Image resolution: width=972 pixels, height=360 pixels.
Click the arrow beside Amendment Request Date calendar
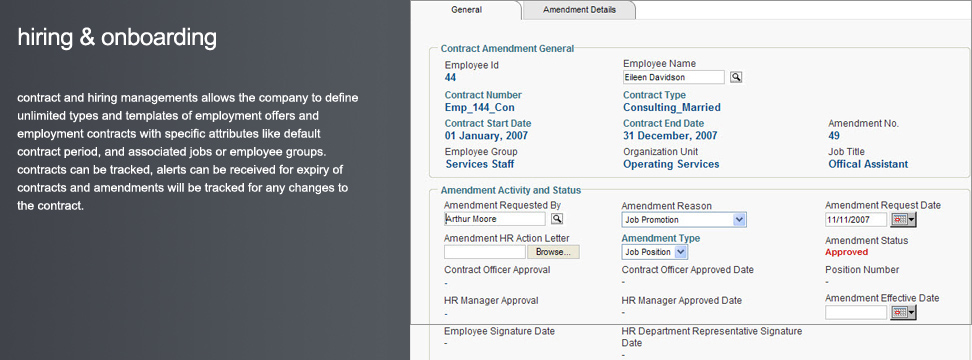[x=912, y=220]
